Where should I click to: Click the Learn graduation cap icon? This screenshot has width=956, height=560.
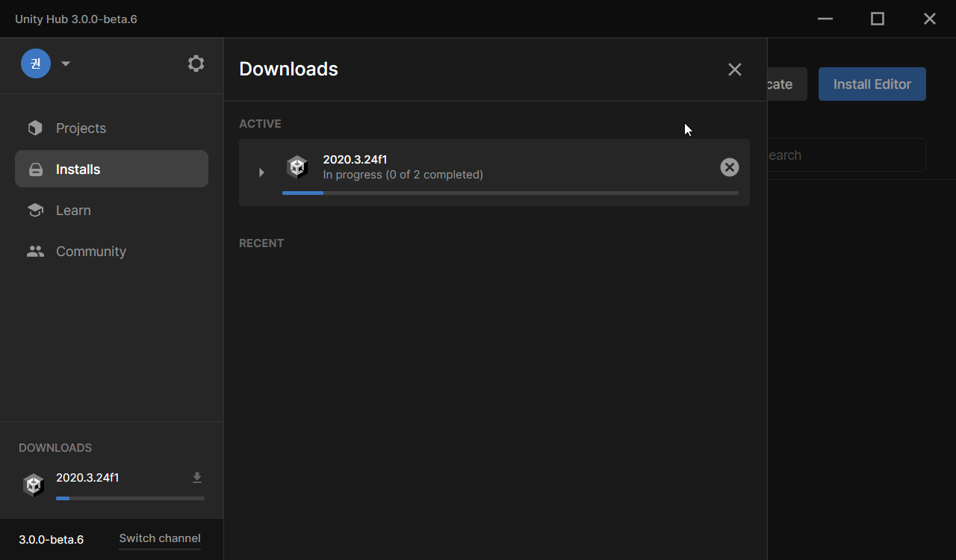click(x=35, y=211)
